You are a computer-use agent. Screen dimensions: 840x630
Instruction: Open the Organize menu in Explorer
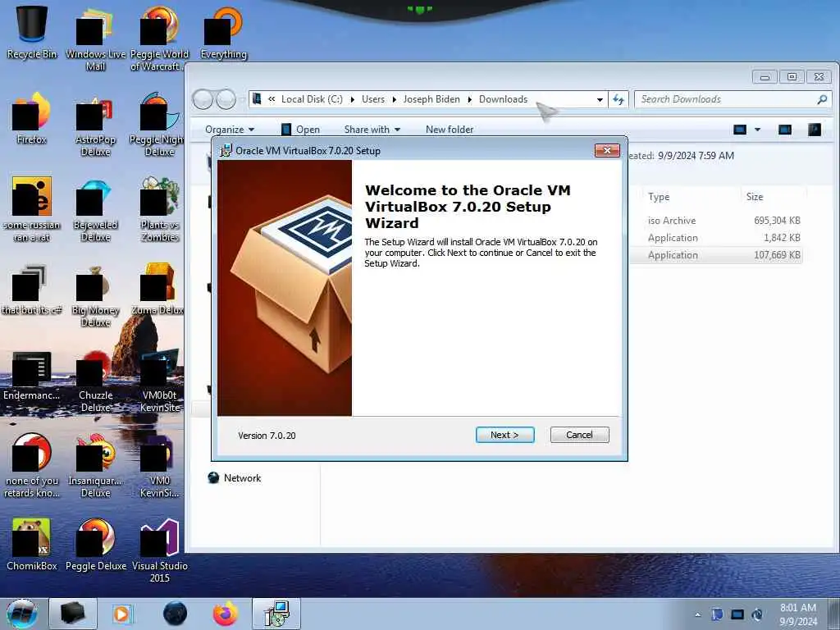pyautogui.click(x=230, y=129)
